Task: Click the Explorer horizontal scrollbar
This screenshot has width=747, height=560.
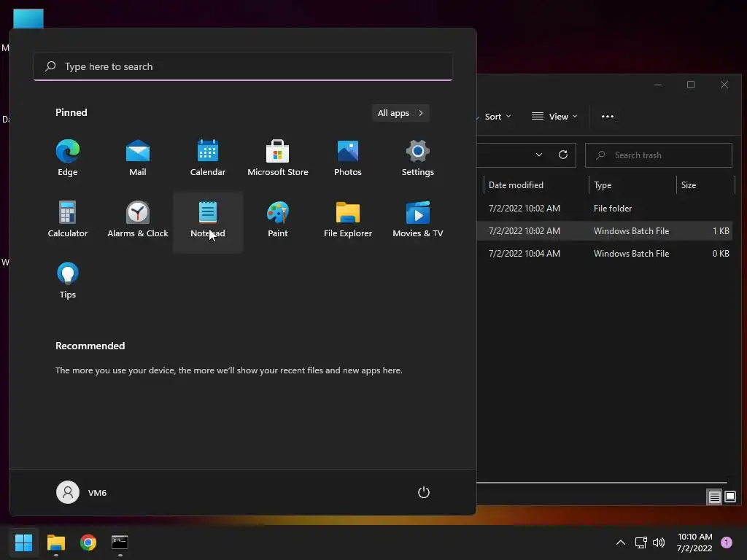Action: click(x=602, y=483)
